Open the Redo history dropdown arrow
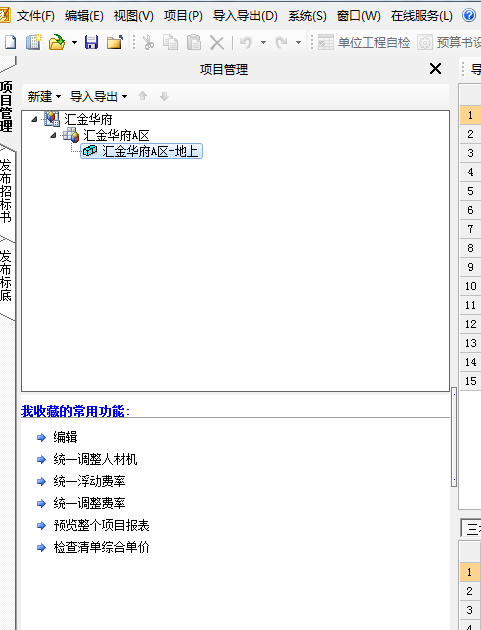Screen dimensions: 481x630 tap(299, 42)
